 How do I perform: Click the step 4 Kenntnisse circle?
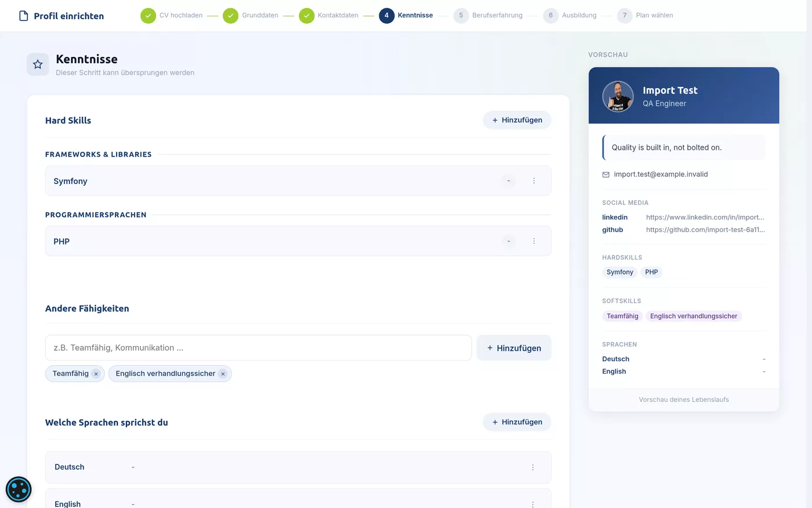click(x=386, y=16)
